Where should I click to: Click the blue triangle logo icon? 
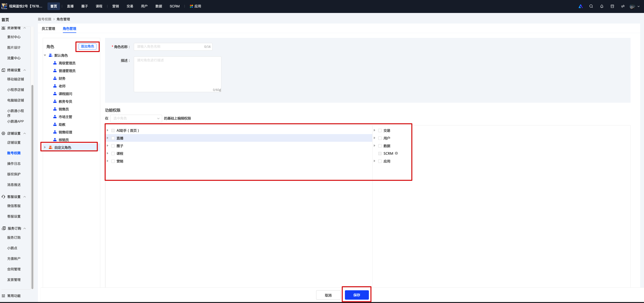580,6
